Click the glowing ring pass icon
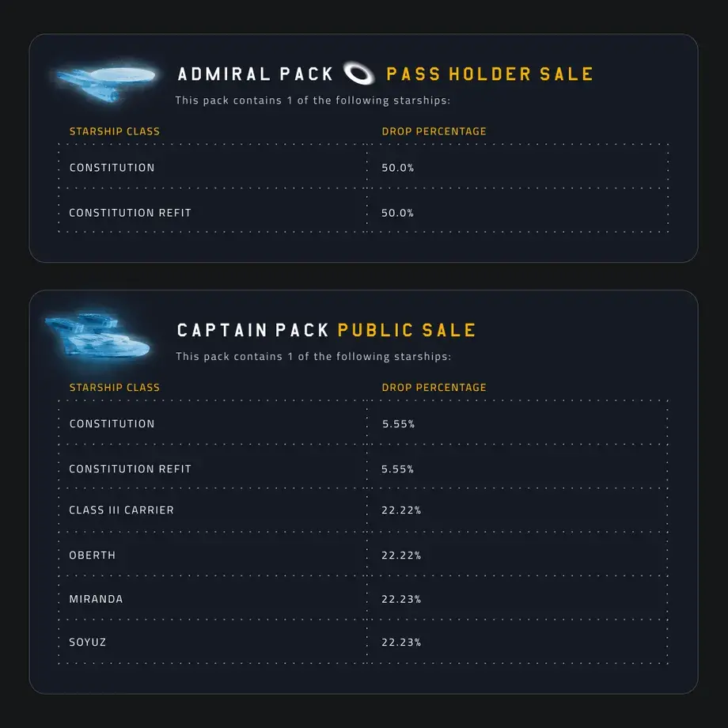The width and height of the screenshot is (728, 728). (x=359, y=74)
